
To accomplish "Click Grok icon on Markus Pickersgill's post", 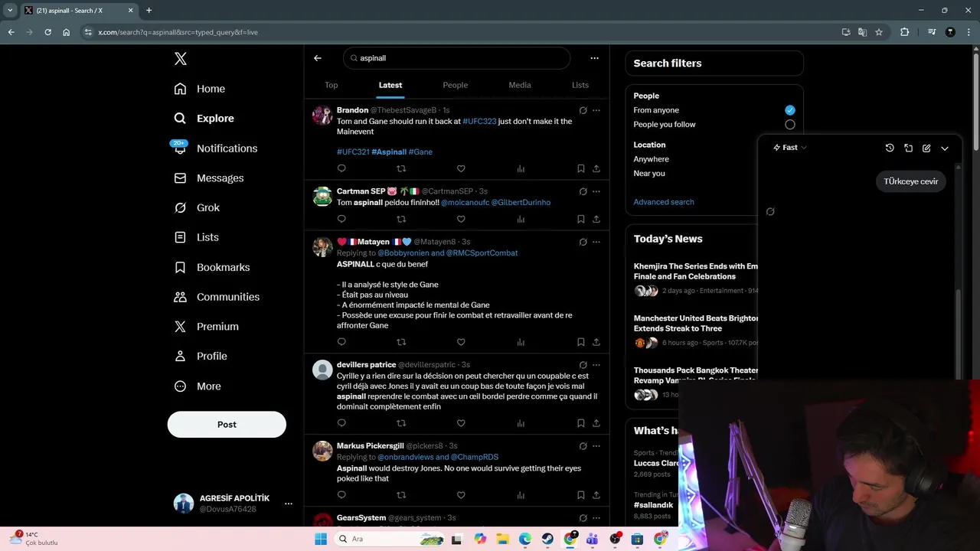I will pyautogui.click(x=583, y=446).
